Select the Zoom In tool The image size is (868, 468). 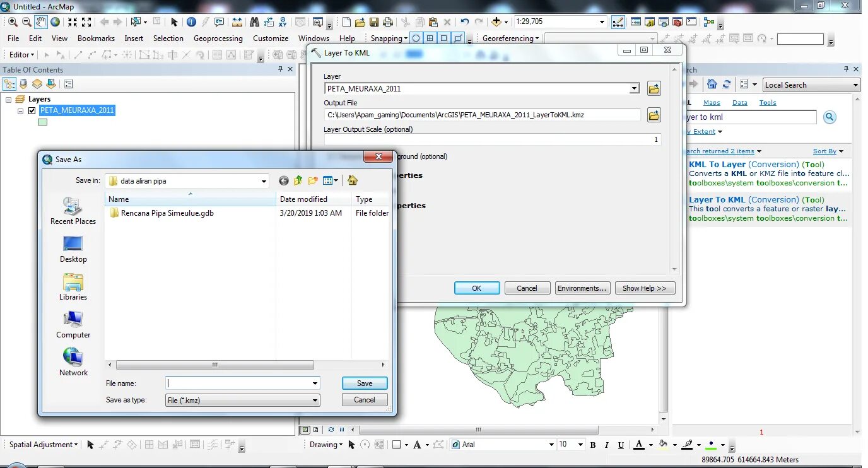13,22
